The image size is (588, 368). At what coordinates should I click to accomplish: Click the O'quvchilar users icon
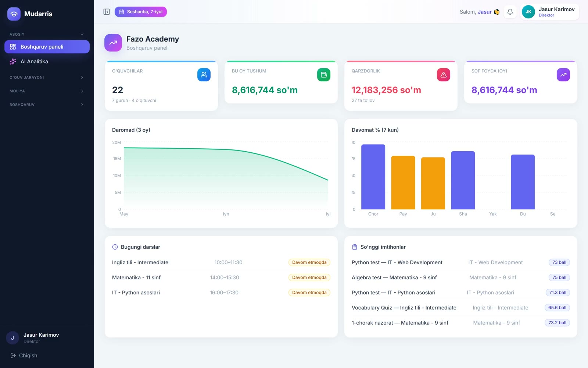(x=204, y=75)
